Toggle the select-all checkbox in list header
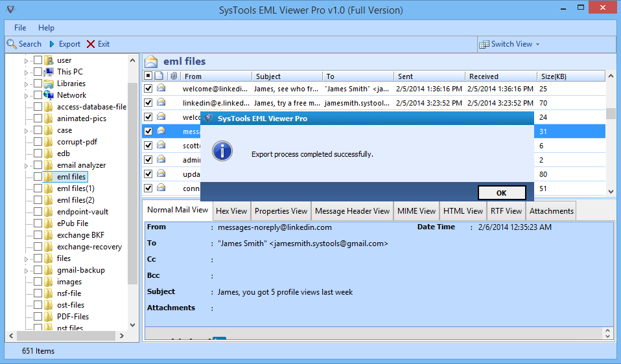The height and width of the screenshot is (364, 621). click(x=148, y=76)
